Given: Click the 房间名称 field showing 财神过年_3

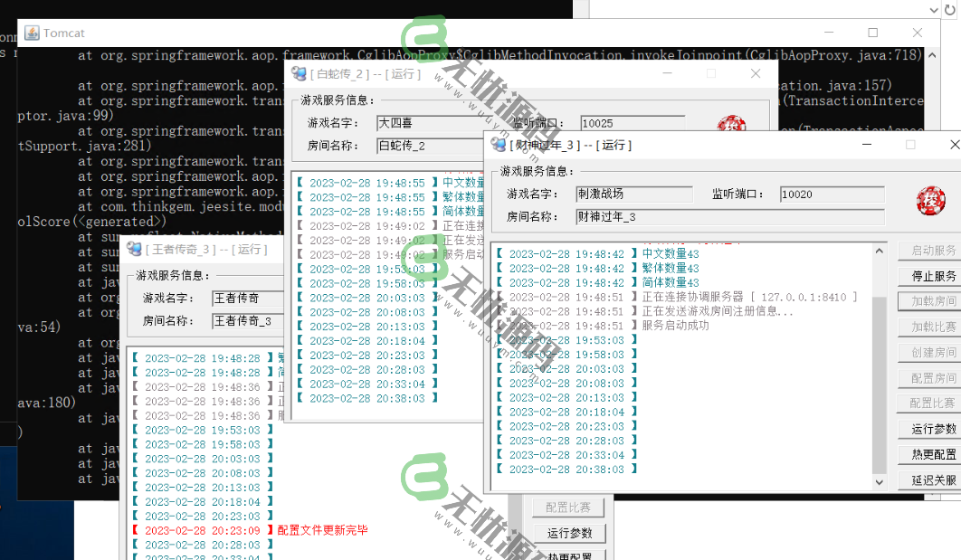Looking at the screenshot, I should 729,217.
